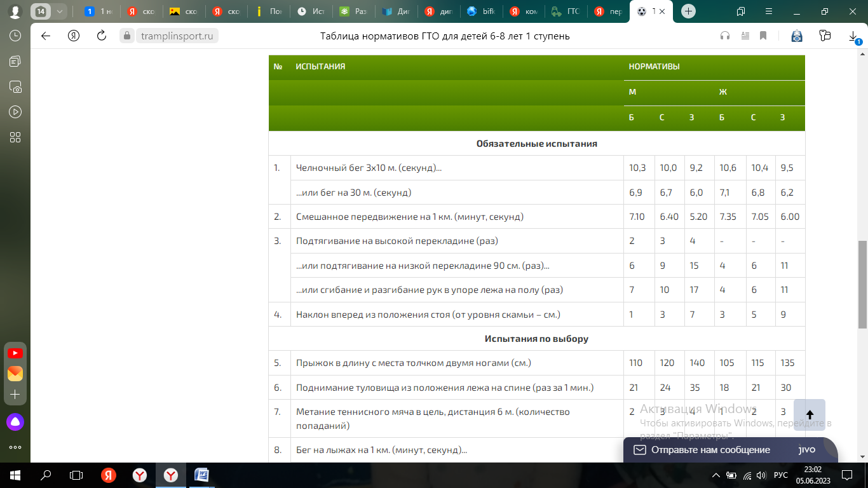Select the 7.10 value cell
Screen dimensions: 868x488
[x=639, y=217]
